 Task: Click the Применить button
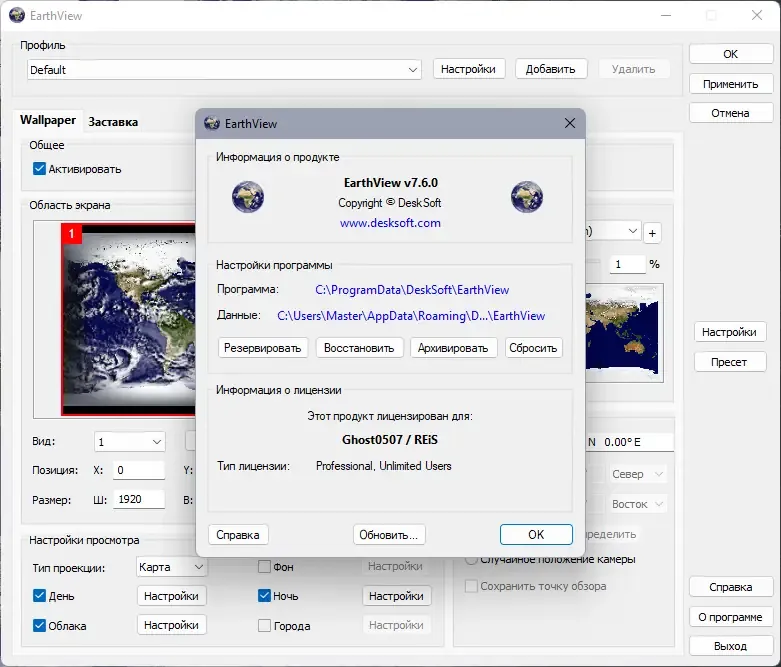point(730,84)
